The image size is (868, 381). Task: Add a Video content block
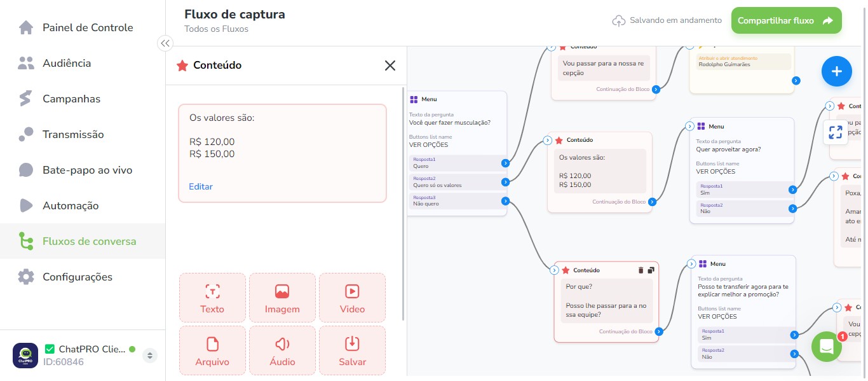pos(352,297)
